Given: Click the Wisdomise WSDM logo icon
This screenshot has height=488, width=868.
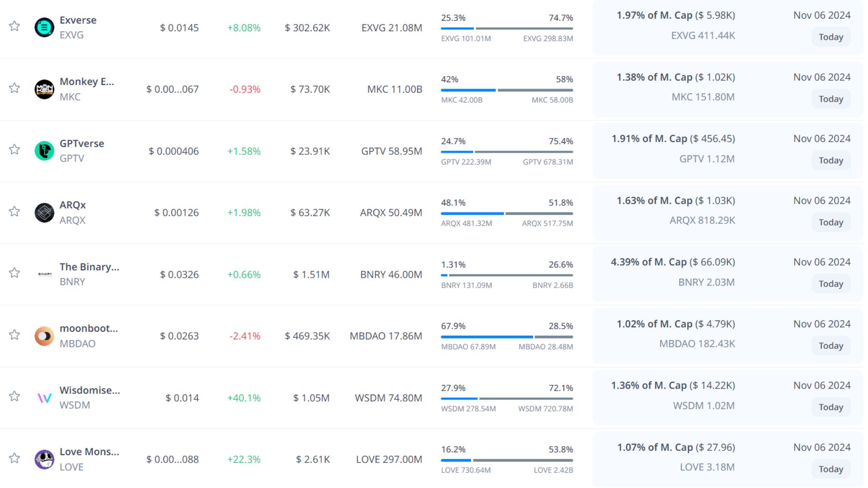Looking at the screenshot, I should point(44,398).
